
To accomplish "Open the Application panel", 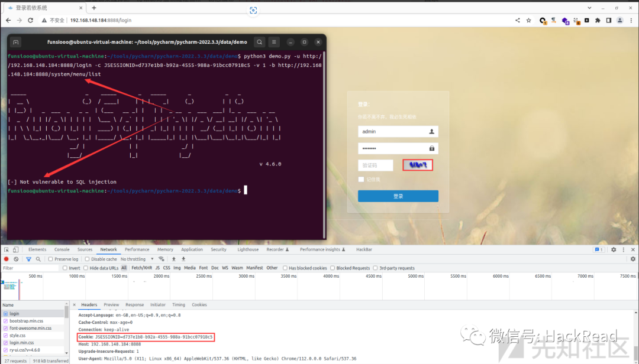I will (x=192, y=249).
